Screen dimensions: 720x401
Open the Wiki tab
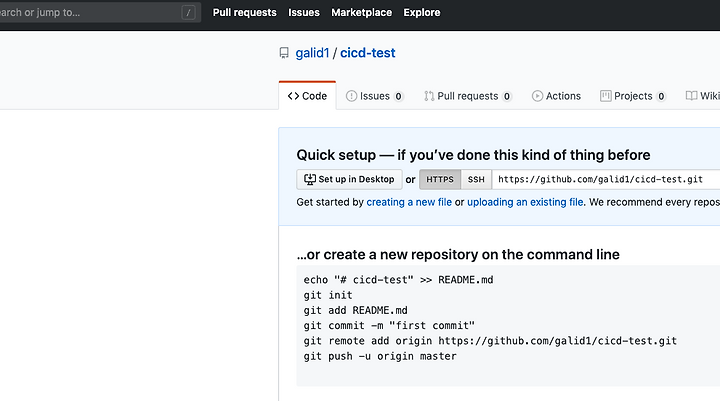(703, 96)
